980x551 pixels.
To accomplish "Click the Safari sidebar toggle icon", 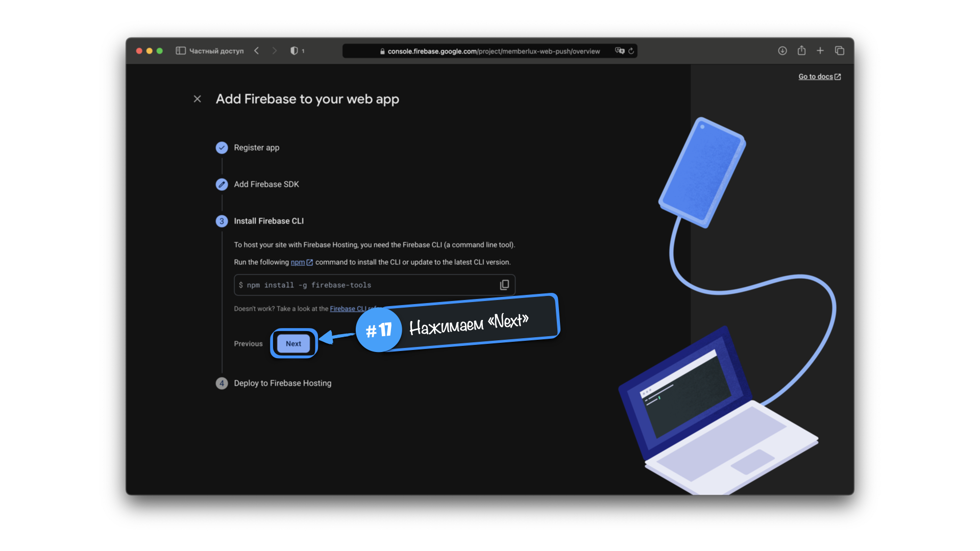I will (181, 51).
